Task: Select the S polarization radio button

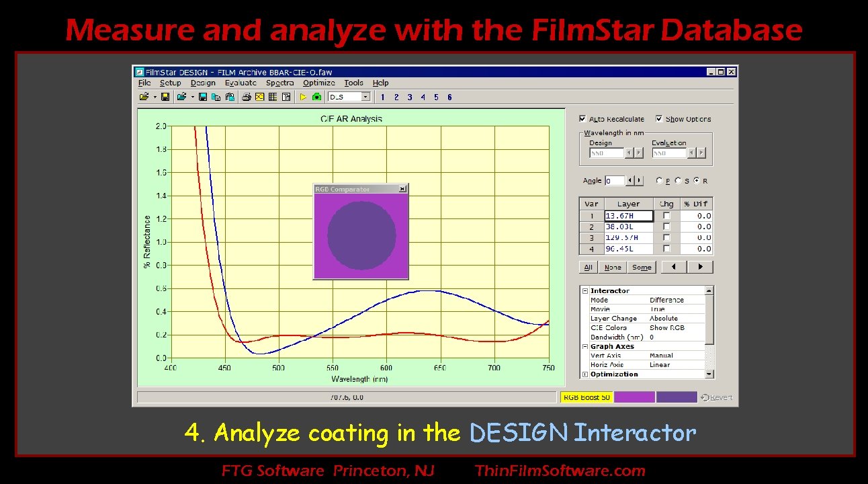Action: point(678,181)
